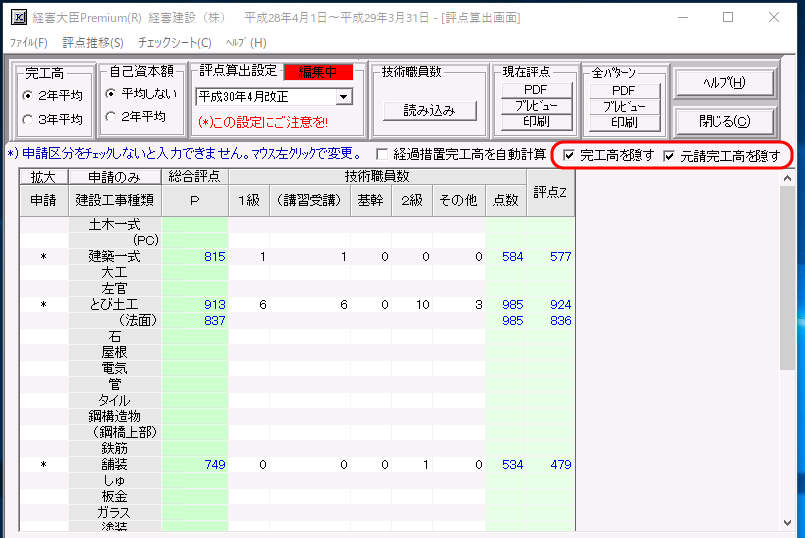Click 印刷 button under 全パターン
This screenshot has height=538, width=805.
pyautogui.click(x=624, y=123)
